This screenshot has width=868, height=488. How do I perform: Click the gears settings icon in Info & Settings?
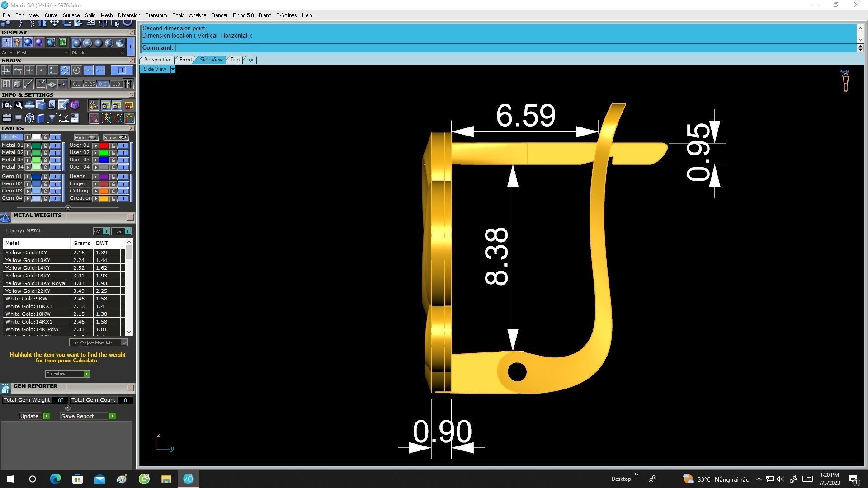(x=7, y=105)
